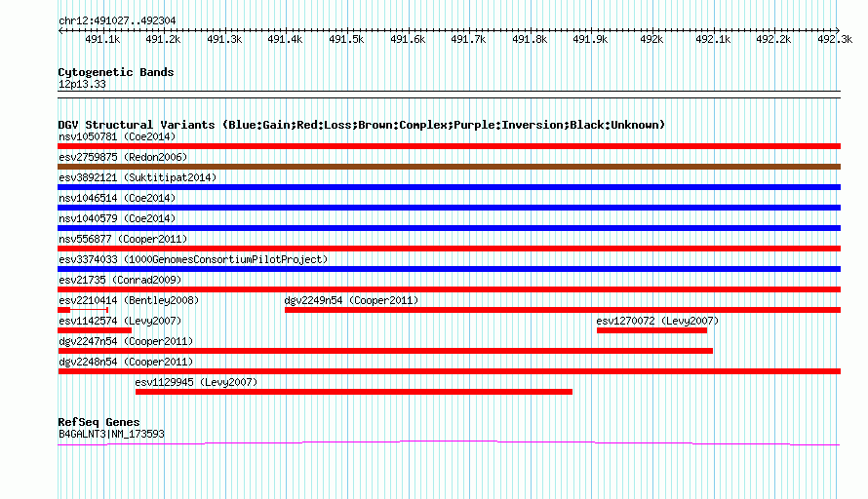
Task: Click the 491.3k ruler tick label
Action: [224, 39]
